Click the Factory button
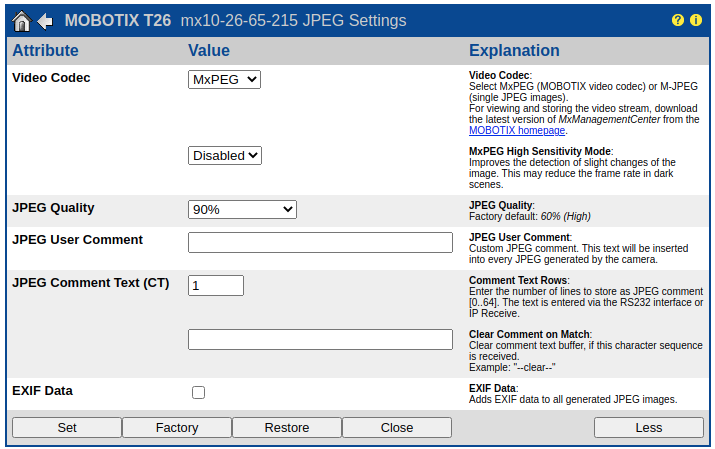 (x=177, y=428)
